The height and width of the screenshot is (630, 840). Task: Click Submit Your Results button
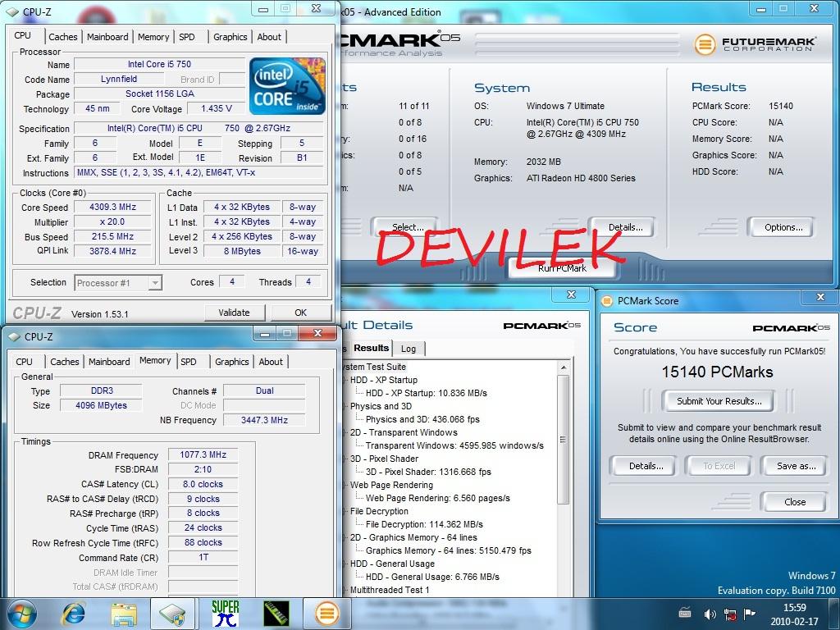(719, 400)
